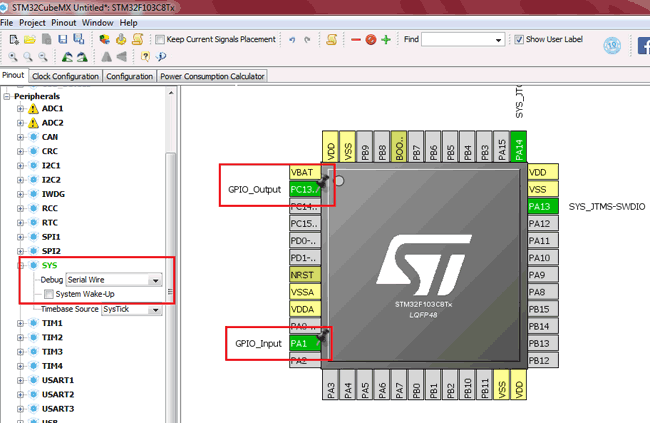Click the grey horizontal flip icon

[x=121, y=56]
